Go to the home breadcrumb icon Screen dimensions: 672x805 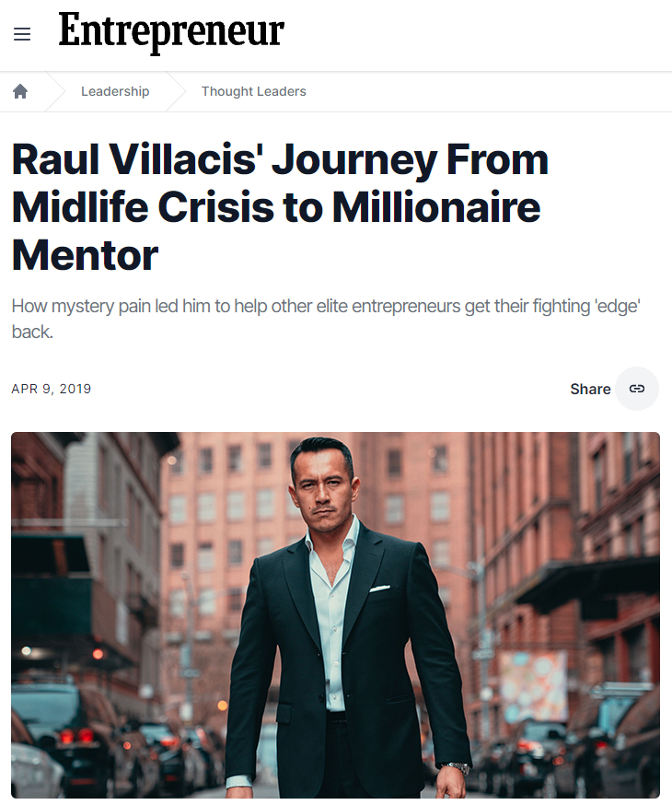tap(20, 91)
